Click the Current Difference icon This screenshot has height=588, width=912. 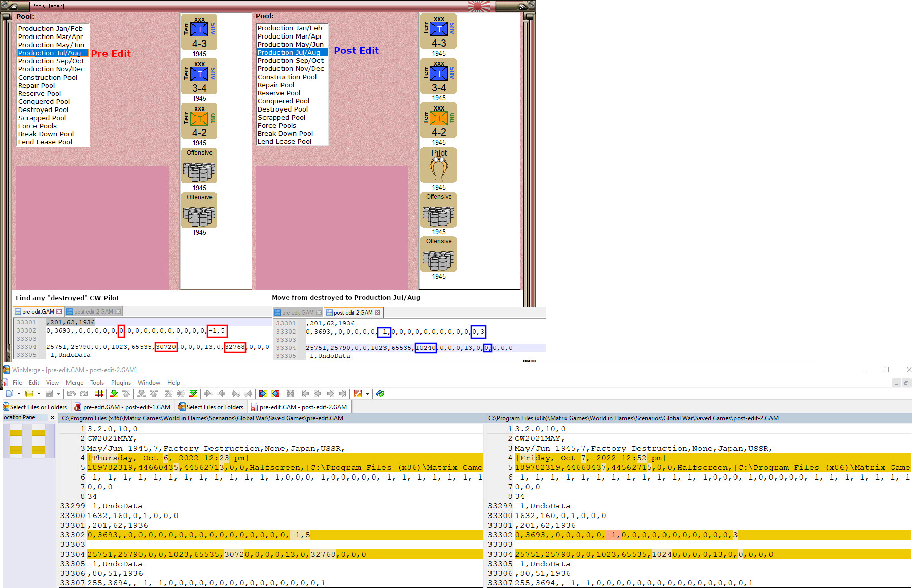[x=181, y=393]
